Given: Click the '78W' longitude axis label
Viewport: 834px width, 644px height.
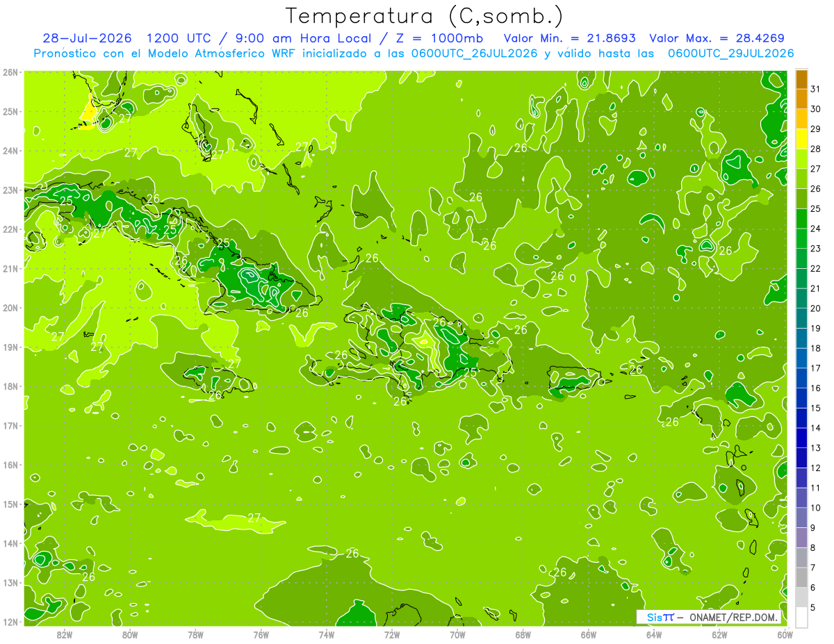Looking at the screenshot, I should [195, 634].
